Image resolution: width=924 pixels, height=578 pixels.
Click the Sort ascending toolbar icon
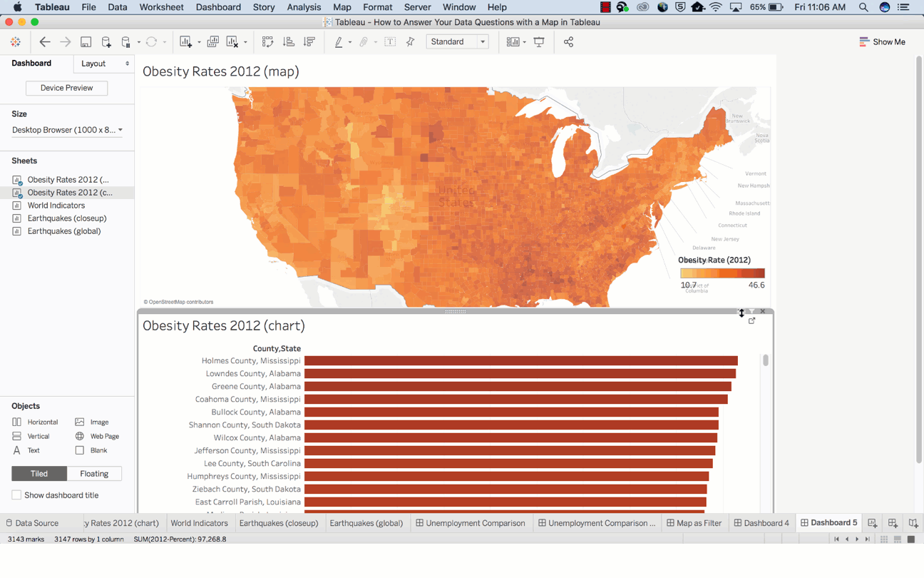(x=289, y=42)
